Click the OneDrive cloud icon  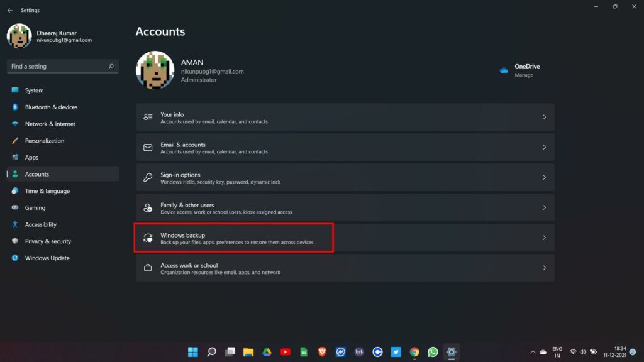coord(502,69)
